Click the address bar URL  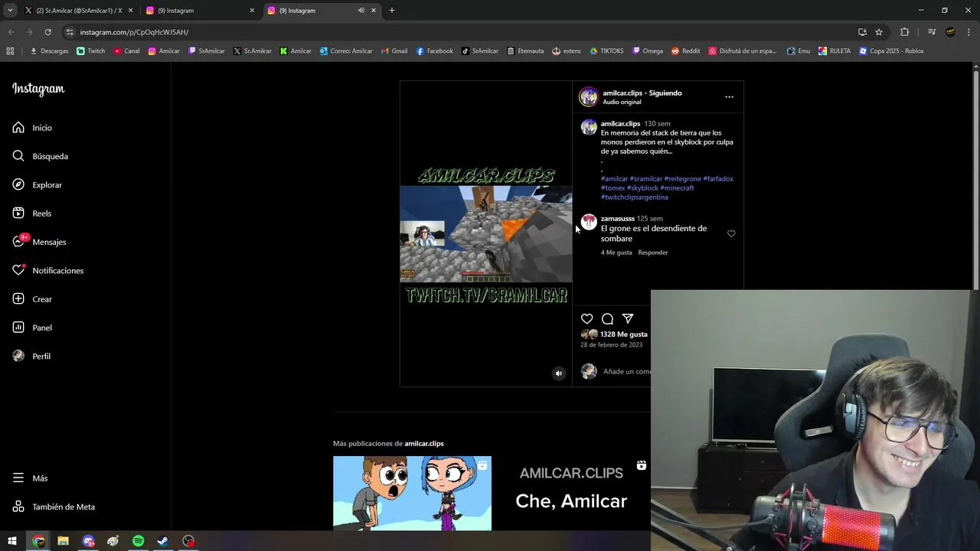tap(134, 32)
